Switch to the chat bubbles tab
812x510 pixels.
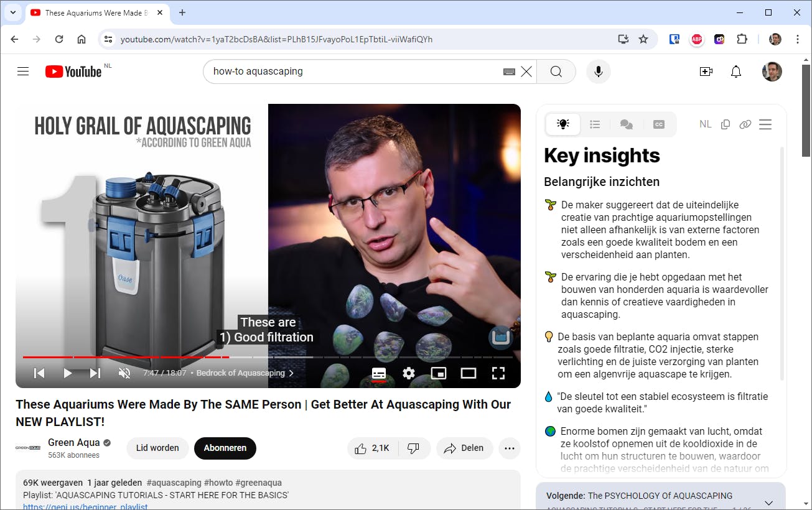point(627,124)
